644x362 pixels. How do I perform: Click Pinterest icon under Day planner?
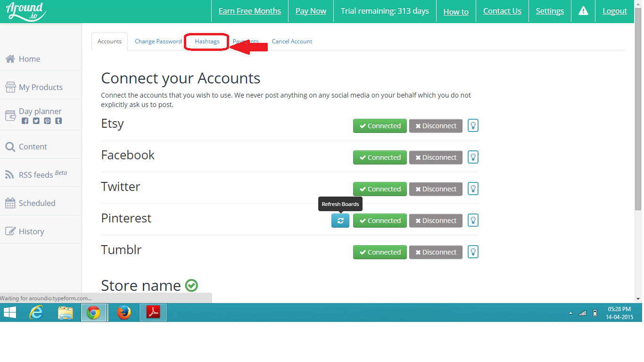click(x=47, y=121)
